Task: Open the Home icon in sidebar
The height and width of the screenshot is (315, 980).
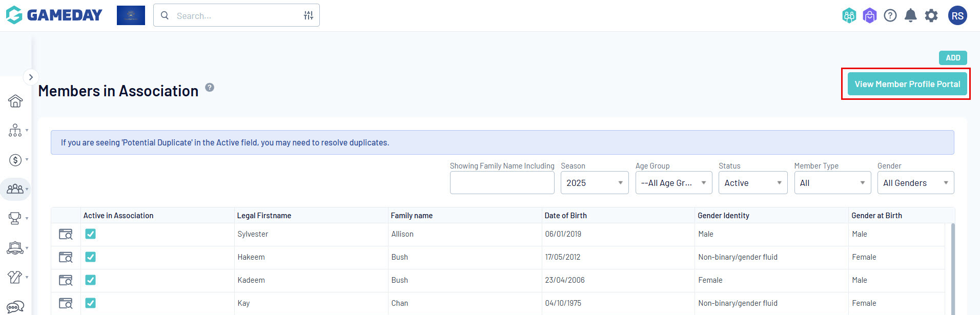Action: tap(15, 101)
